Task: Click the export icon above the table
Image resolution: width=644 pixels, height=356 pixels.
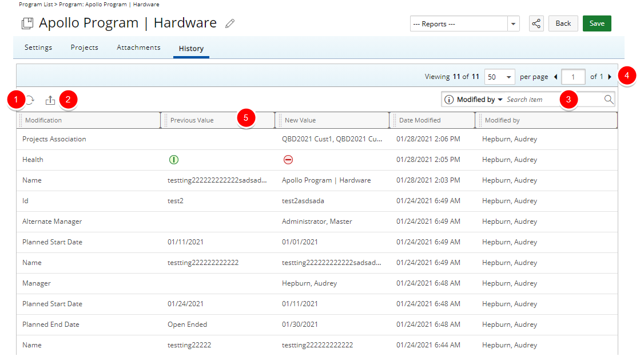Action: tap(50, 100)
